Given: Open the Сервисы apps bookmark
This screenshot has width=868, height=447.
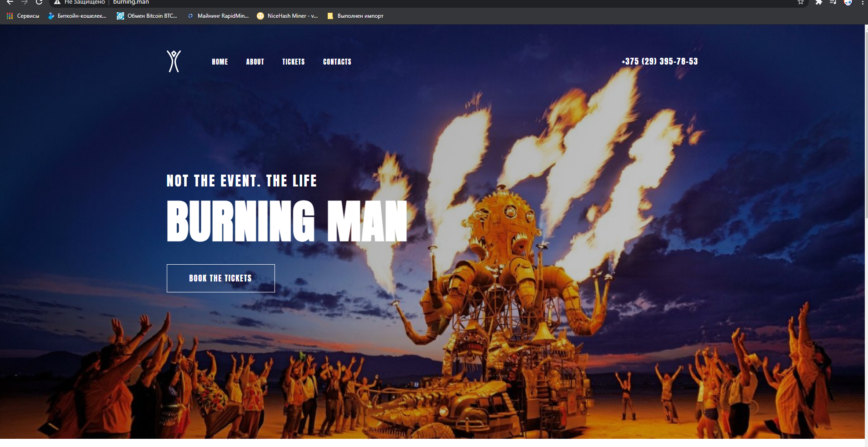Looking at the screenshot, I should pyautogui.click(x=23, y=16).
